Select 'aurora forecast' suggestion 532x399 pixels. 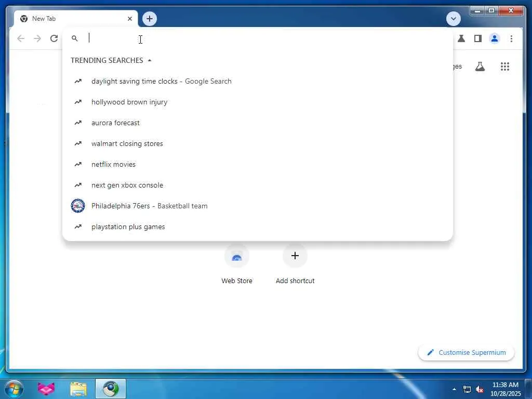pyautogui.click(x=258, y=123)
